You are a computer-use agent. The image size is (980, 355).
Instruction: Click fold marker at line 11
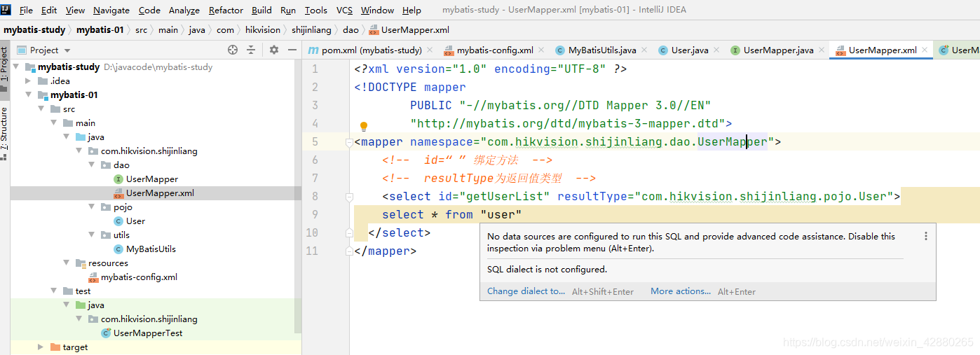click(349, 251)
